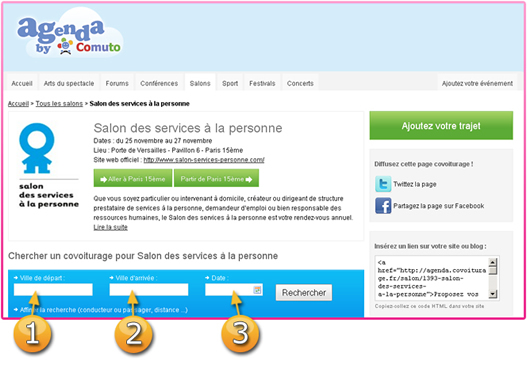Open the Accueil tab

click(22, 83)
